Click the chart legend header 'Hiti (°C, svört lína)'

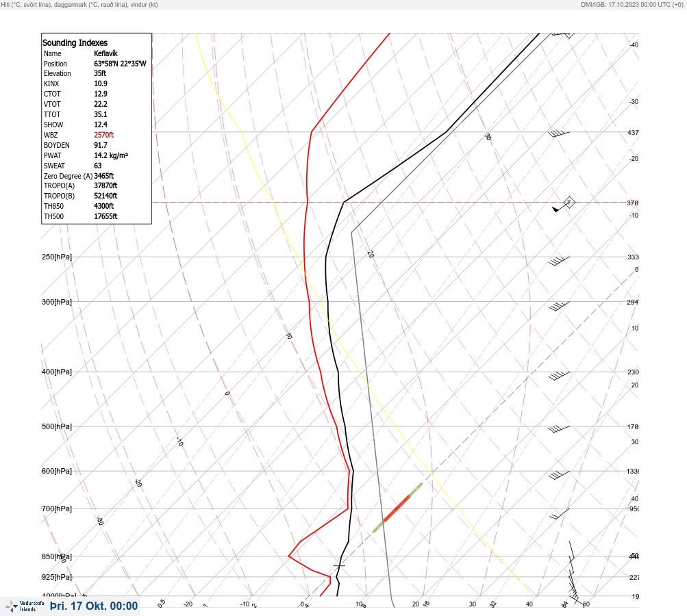pyautogui.click(x=26, y=4)
